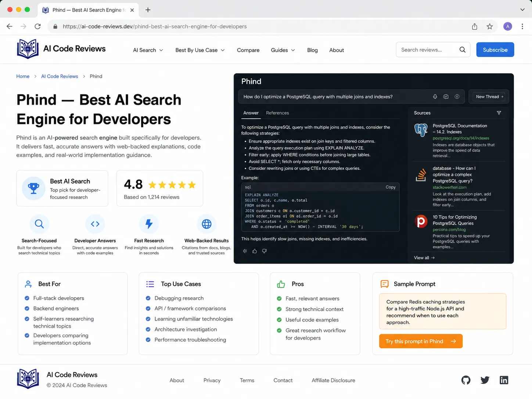Screen dimensions: 532x399
Task: Click the footer AI Code Reviews logo
Action: (28, 379)
